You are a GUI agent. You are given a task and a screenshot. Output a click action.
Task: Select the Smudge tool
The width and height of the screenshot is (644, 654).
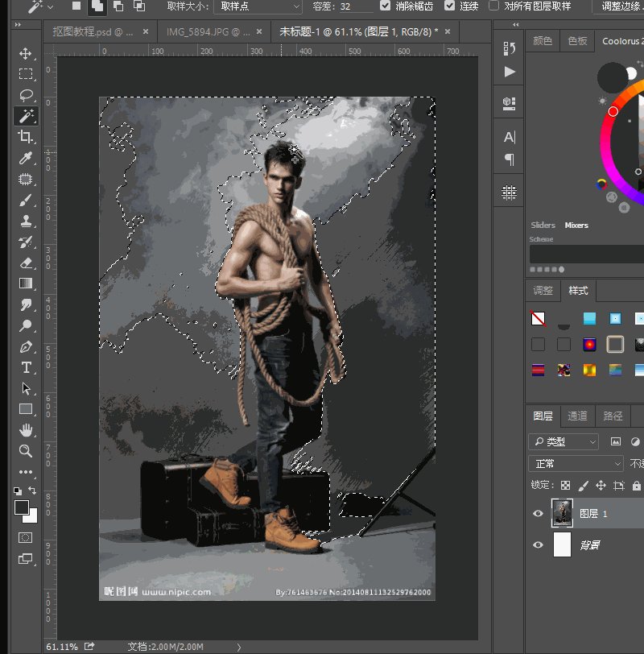click(26, 304)
